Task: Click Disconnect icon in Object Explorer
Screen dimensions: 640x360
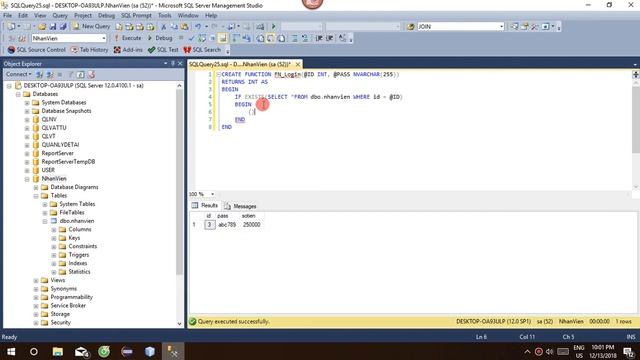Action: [50, 75]
